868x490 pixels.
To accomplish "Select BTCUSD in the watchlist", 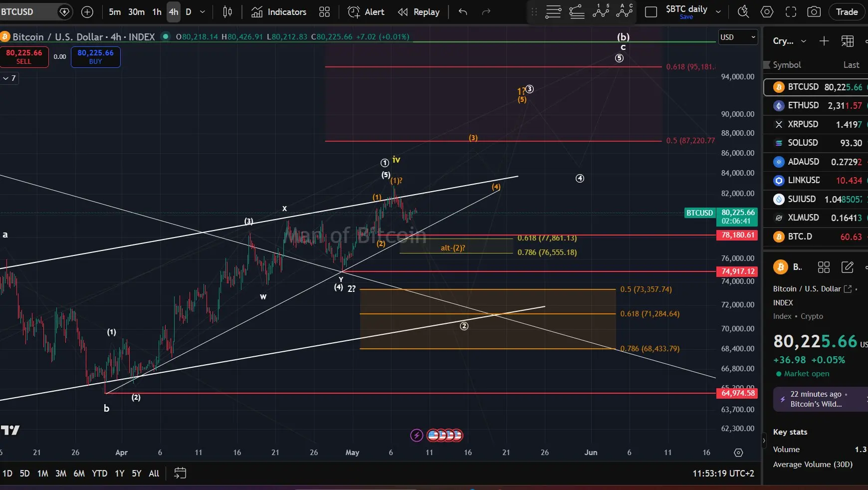I will coord(816,87).
